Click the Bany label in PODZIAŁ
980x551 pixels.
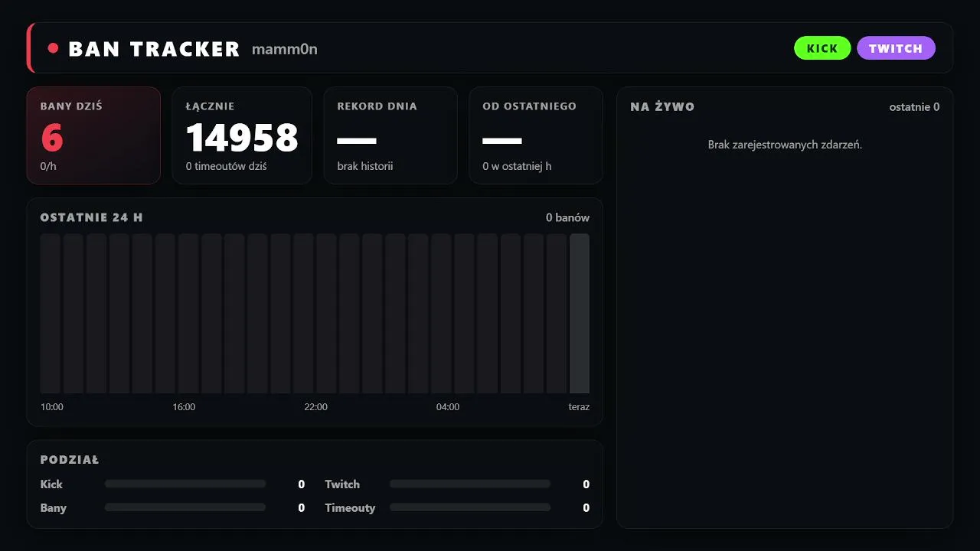(54, 508)
